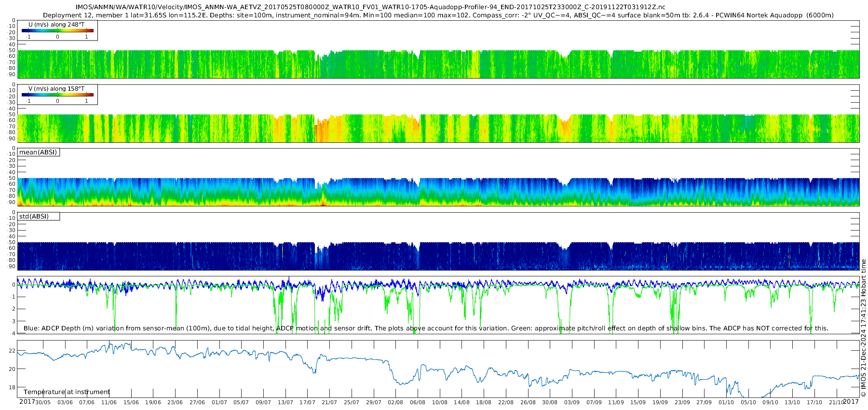
Task: Select the 01/10 date tick label
Action: tap(726, 402)
